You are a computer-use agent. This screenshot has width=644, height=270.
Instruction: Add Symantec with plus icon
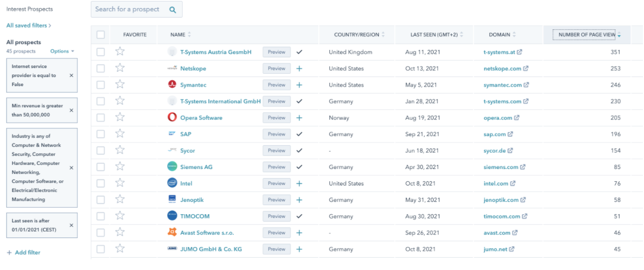299,85
